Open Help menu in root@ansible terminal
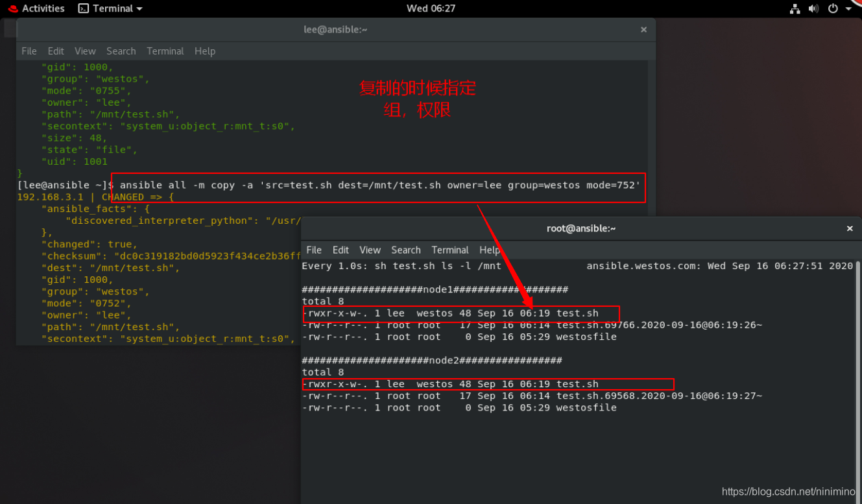862x504 pixels. (x=490, y=250)
